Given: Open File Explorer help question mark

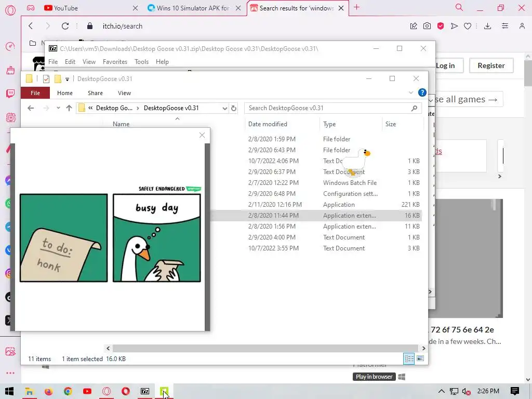Looking at the screenshot, I should [422, 92].
